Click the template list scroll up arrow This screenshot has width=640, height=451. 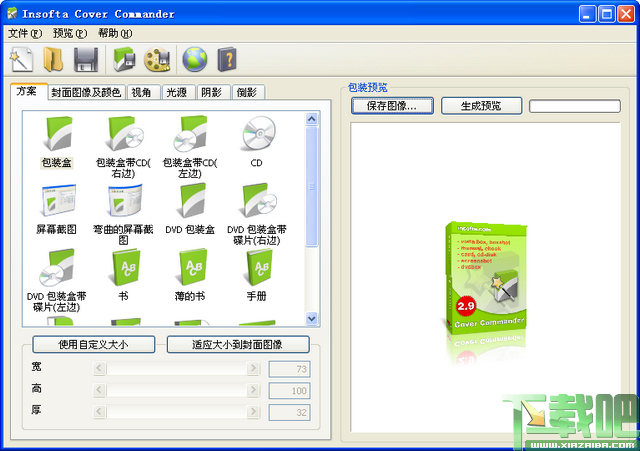tap(312, 119)
